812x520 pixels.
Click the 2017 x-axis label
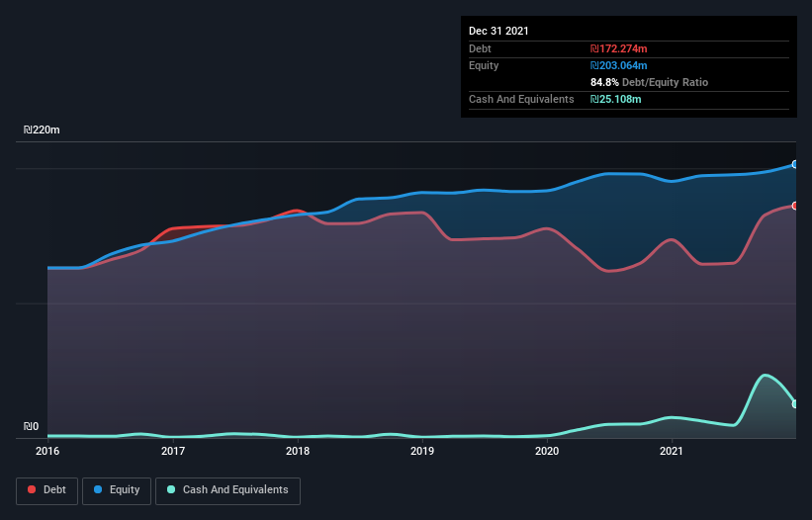point(173,451)
